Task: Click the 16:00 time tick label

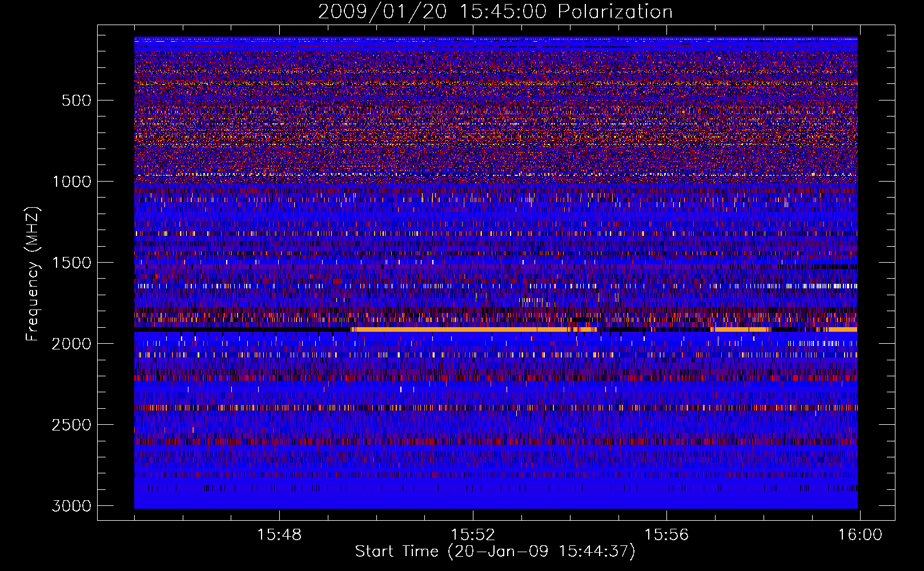Action: (x=860, y=535)
